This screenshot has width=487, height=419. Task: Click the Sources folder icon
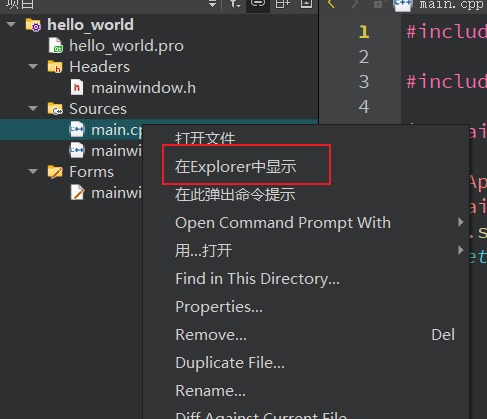pyautogui.click(x=55, y=109)
